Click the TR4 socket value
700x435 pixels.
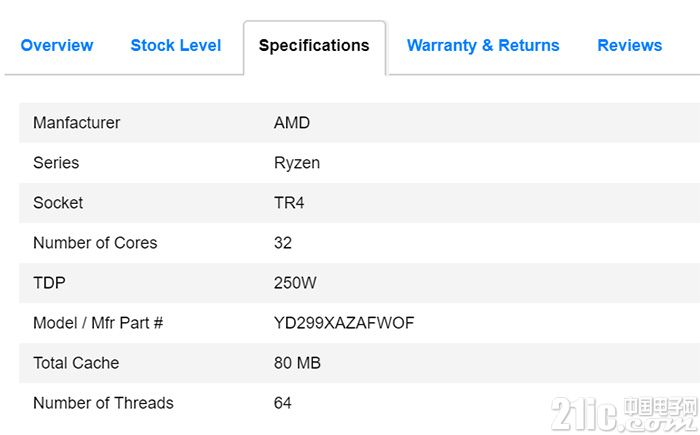coord(289,203)
